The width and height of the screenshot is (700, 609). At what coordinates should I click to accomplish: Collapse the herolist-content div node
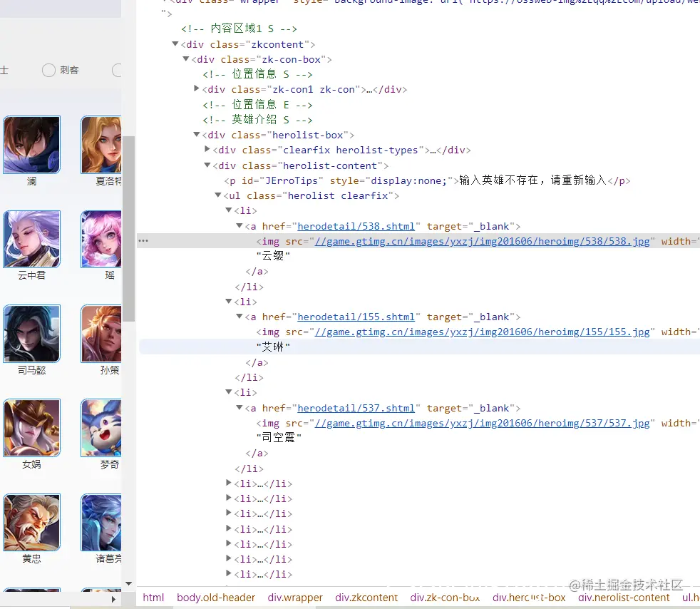(207, 165)
